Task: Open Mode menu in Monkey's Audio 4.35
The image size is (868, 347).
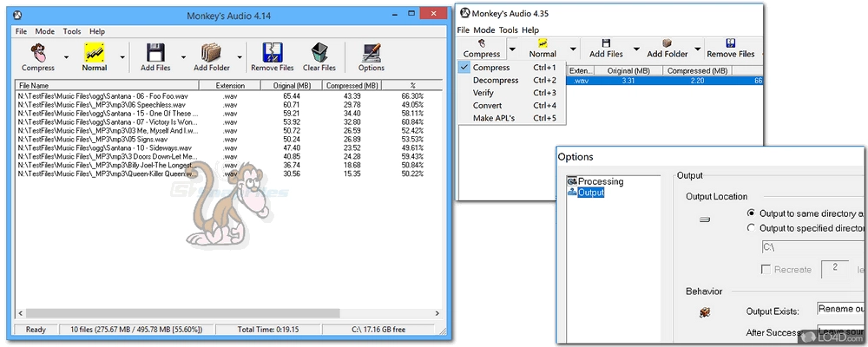Action: tap(484, 29)
